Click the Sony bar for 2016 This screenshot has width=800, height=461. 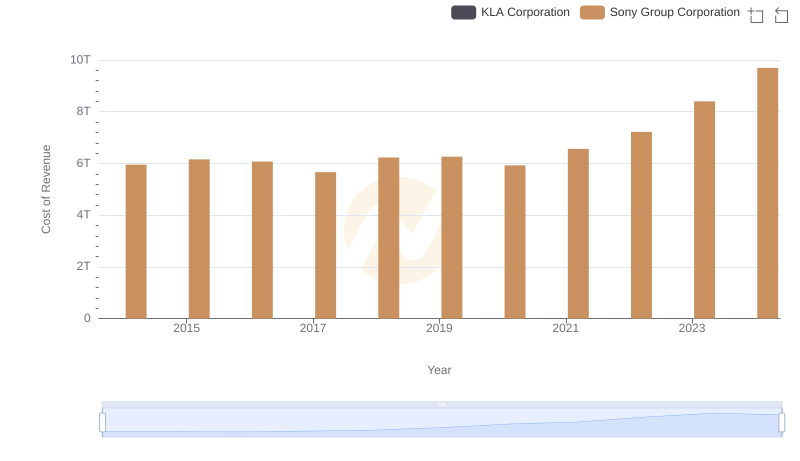coord(262,240)
